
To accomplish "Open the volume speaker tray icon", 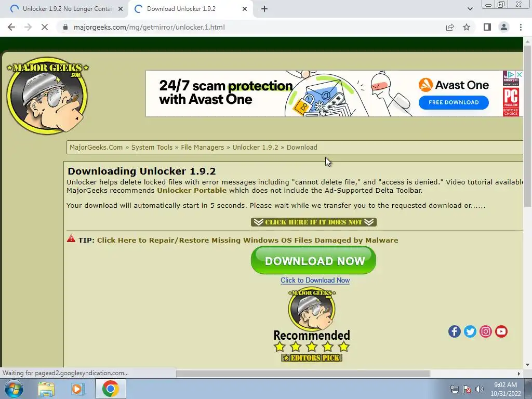I will coord(479,389).
